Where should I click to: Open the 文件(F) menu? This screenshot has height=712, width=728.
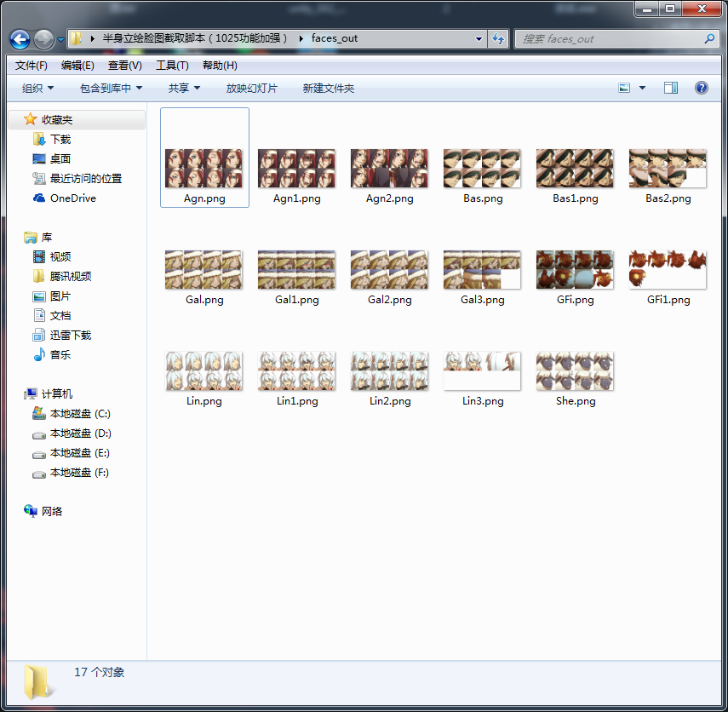point(32,66)
